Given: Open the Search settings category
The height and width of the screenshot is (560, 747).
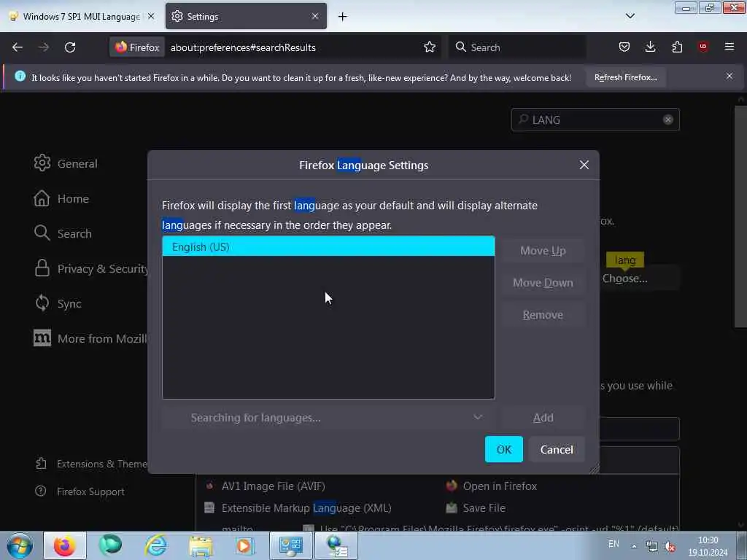Looking at the screenshot, I should [63, 233].
